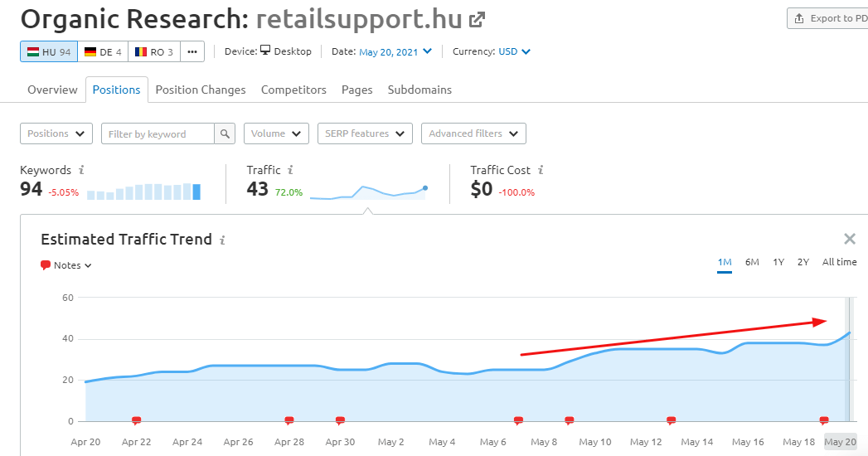Click the Desktop device selector
This screenshot has width=868, height=456.
pyautogui.click(x=286, y=51)
